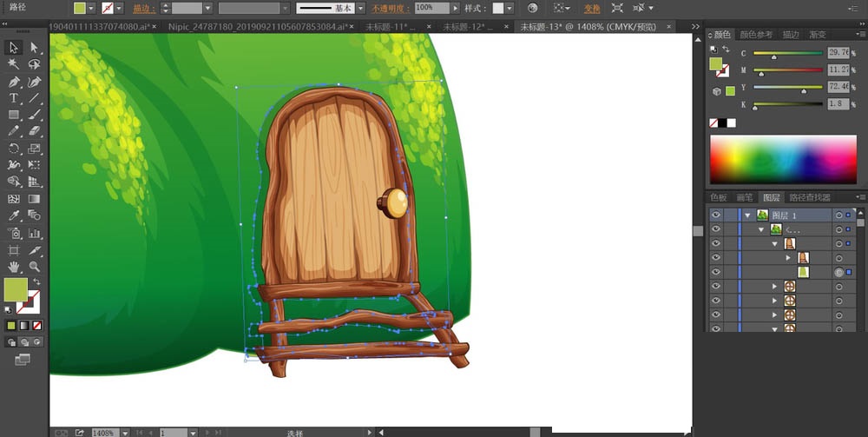Select the Selection (black arrow) tool

click(13, 48)
